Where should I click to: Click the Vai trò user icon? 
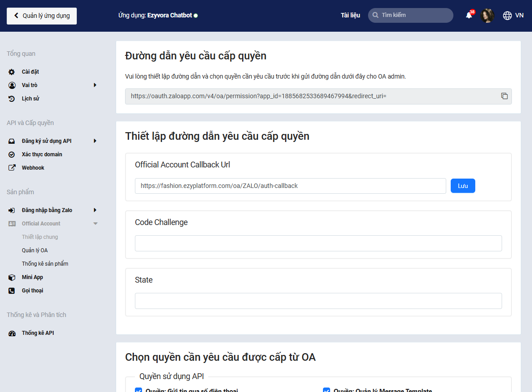[x=12, y=85]
